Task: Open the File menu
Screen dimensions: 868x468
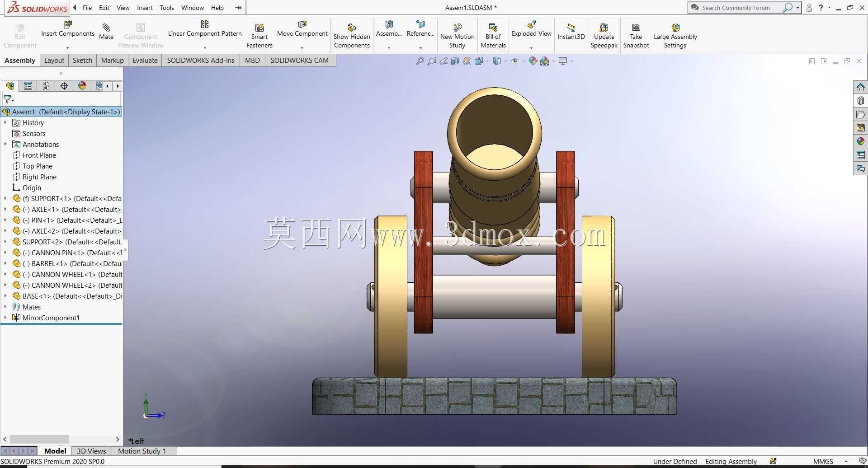Action: pyautogui.click(x=87, y=8)
